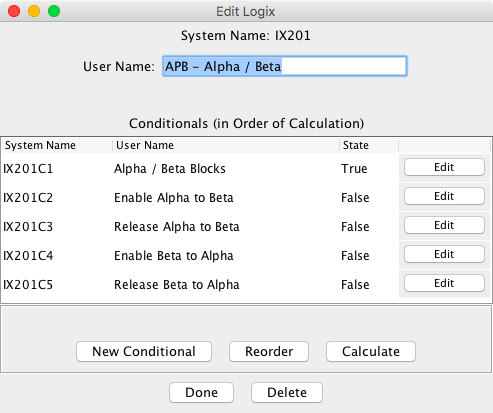The width and height of the screenshot is (493, 413).
Task: Edit the Alpha / Beta Blocks conditional
Action: click(444, 167)
